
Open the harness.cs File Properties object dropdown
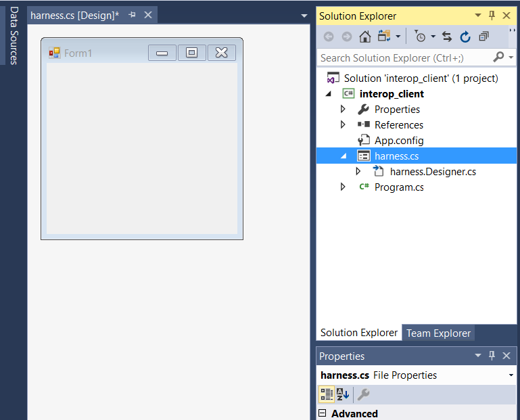[511, 375]
